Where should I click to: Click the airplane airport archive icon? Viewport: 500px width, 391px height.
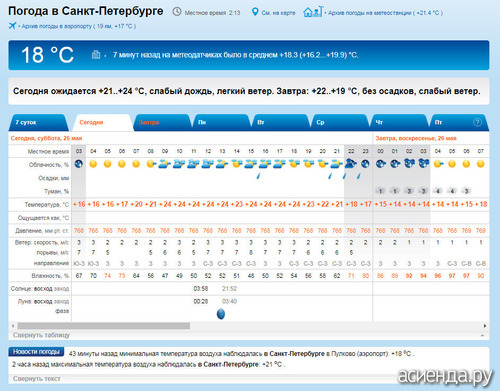click(x=12, y=26)
